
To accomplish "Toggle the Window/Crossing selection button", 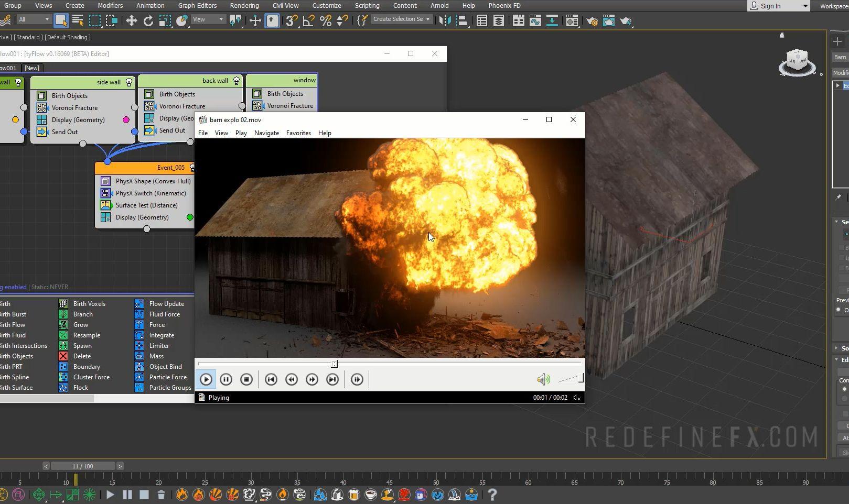I will point(112,20).
